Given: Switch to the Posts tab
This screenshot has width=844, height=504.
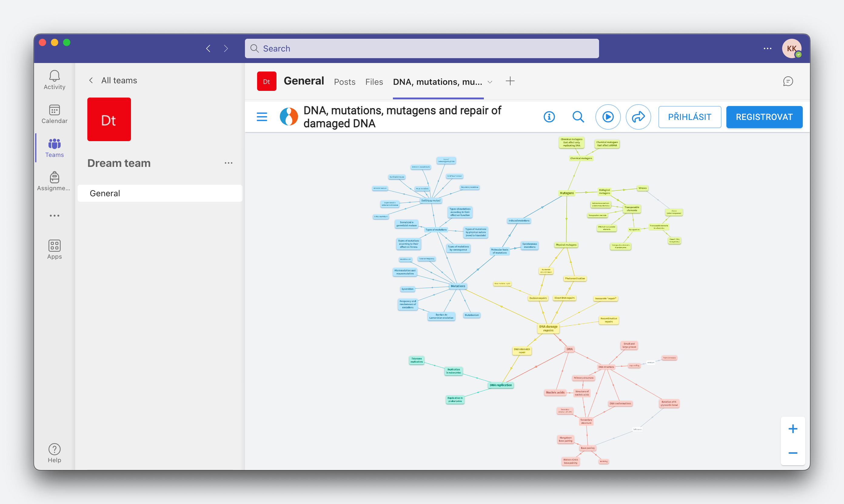Looking at the screenshot, I should [344, 82].
